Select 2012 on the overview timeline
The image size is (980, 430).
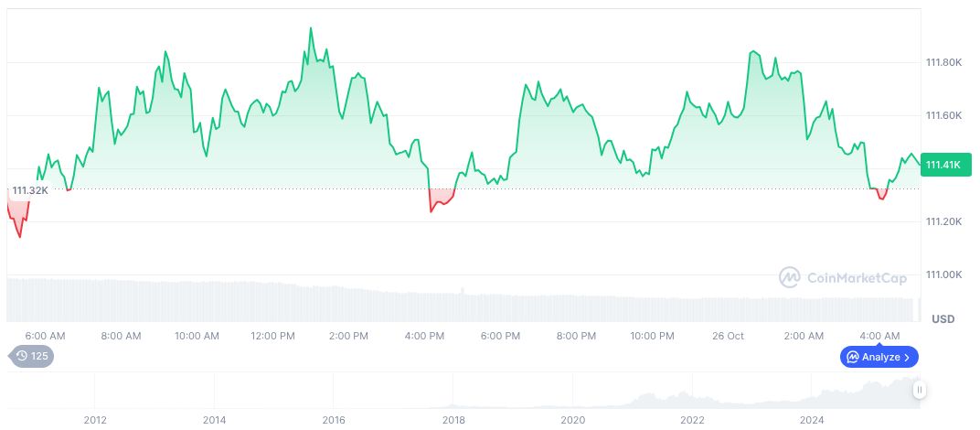point(95,420)
